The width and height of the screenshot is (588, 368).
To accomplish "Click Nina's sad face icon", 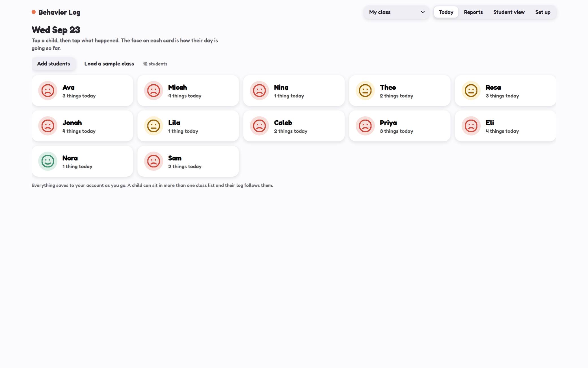I will (x=259, y=91).
